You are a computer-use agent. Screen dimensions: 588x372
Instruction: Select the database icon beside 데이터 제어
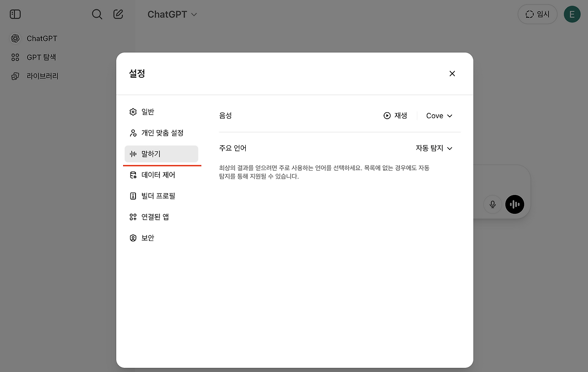pos(133,175)
